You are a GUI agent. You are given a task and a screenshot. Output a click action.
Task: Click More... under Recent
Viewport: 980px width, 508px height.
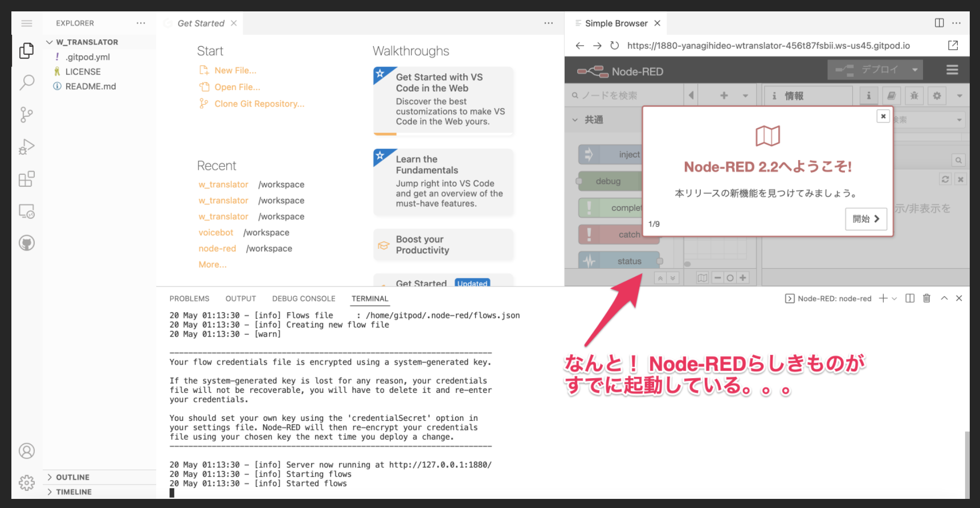[x=213, y=264]
